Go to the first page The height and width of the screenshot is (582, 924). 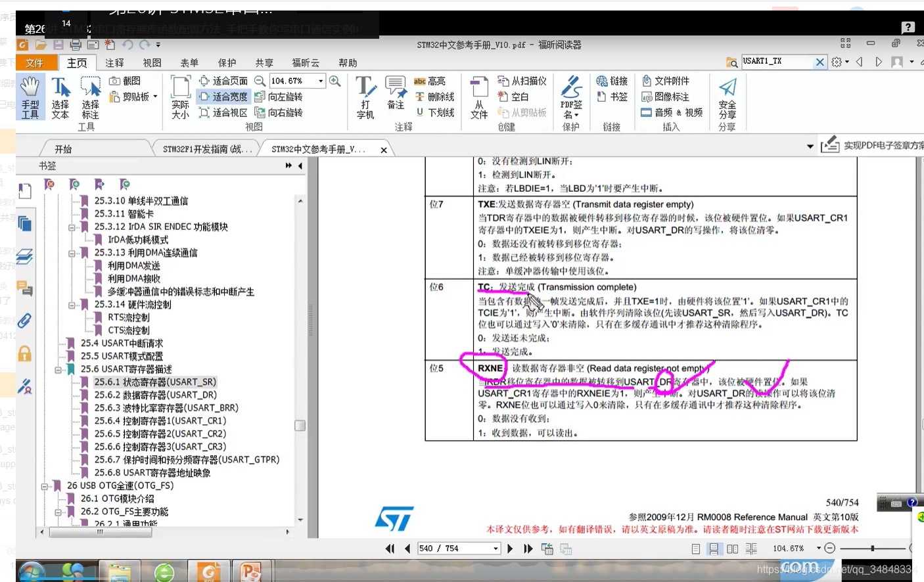click(390, 548)
